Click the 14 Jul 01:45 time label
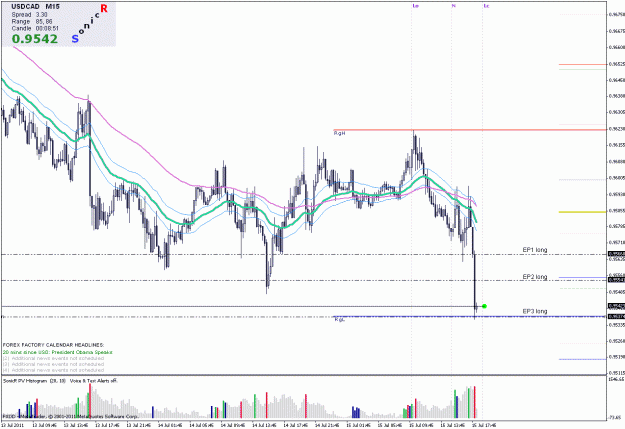 point(170,425)
